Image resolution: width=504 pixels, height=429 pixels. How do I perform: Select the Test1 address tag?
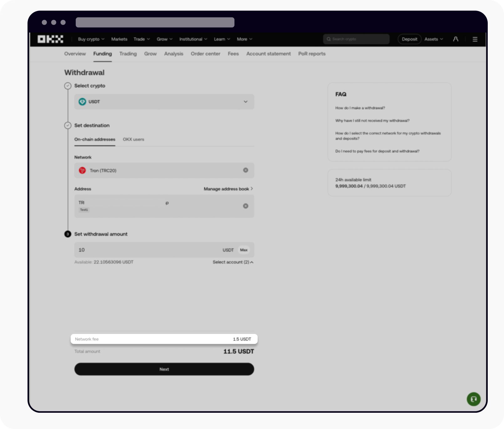[x=84, y=210]
